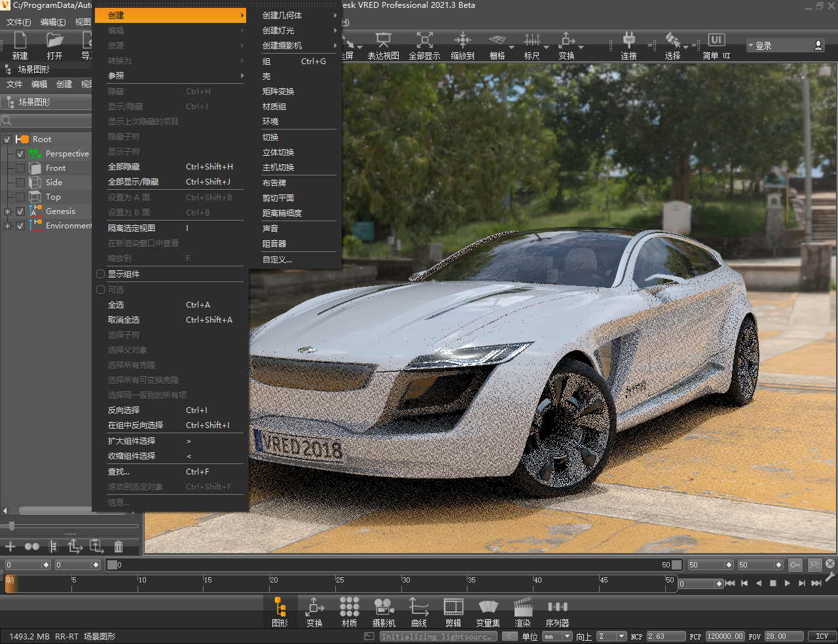Toggle the Root node checkbox
This screenshot has width=838, height=644.
pyautogui.click(x=7, y=139)
